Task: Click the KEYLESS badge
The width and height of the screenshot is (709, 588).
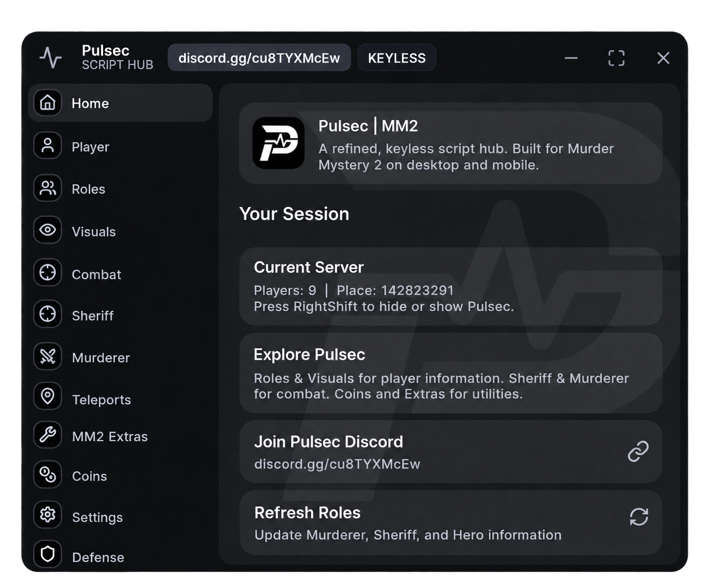Action: [397, 58]
